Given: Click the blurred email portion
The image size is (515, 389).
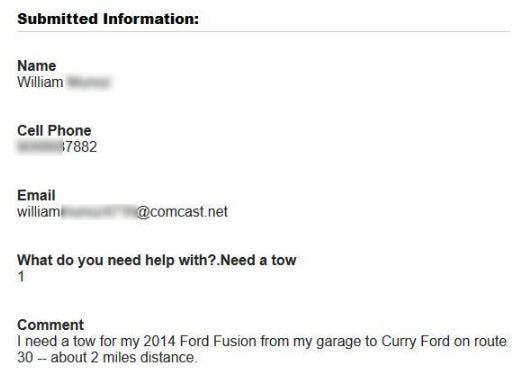Looking at the screenshot, I should click(99, 212).
